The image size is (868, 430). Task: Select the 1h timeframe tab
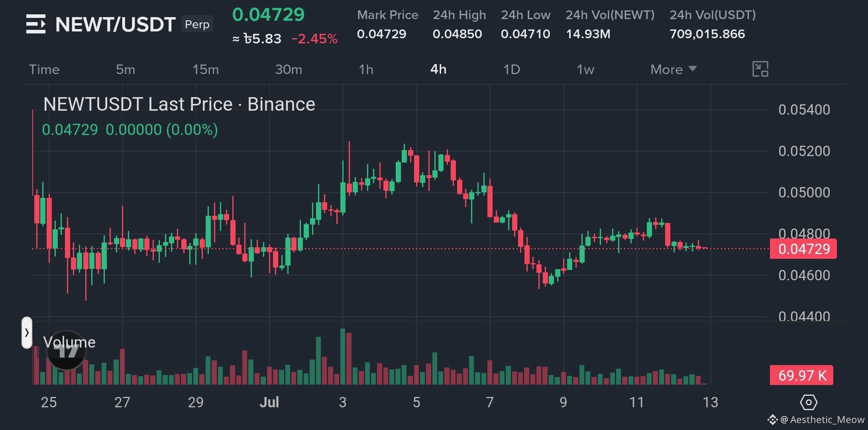(x=366, y=70)
